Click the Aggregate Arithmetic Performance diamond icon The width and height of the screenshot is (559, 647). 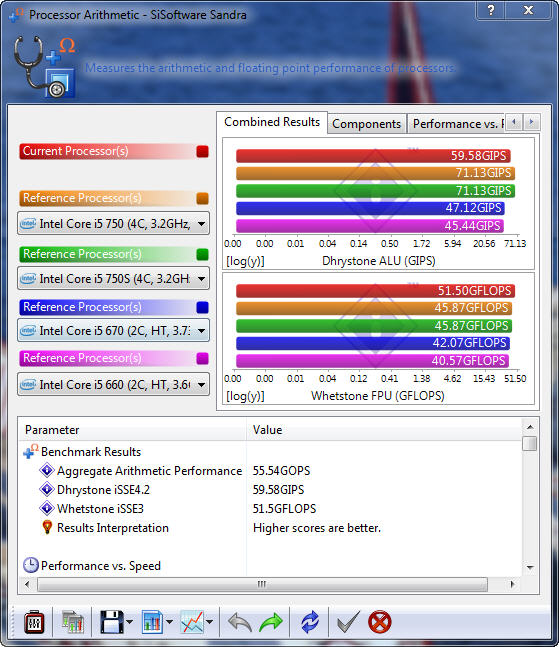pyautogui.click(x=47, y=470)
